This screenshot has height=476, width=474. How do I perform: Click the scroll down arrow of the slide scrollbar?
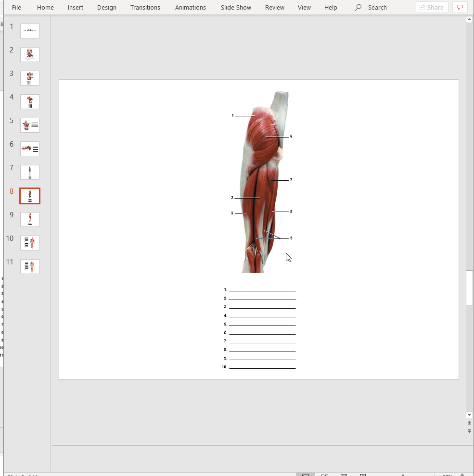pyautogui.click(x=469, y=414)
